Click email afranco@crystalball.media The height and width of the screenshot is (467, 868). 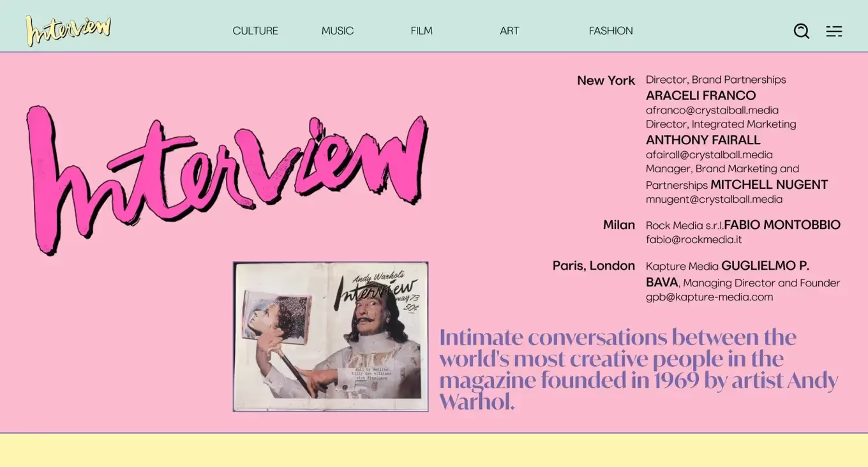coord(712,110)
